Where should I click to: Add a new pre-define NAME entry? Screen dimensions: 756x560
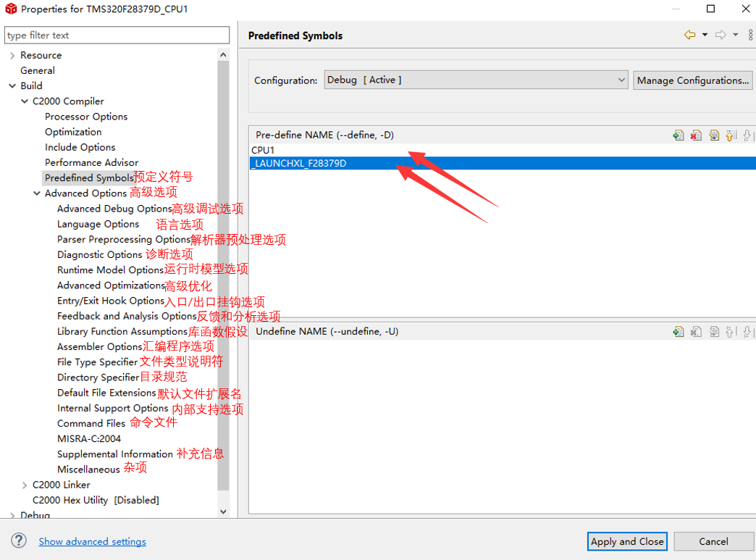(x=679, y=135)
